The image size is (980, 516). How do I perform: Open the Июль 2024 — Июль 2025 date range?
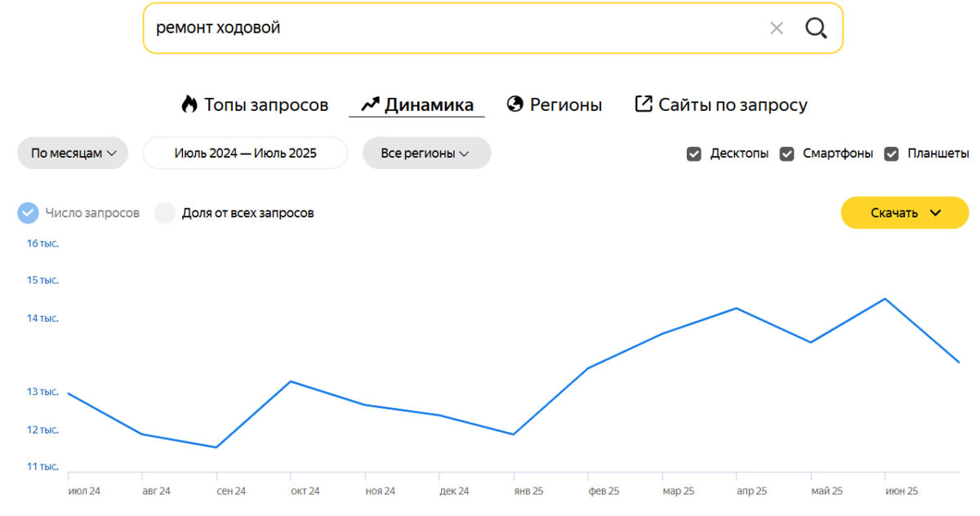[x=245, y=153]
